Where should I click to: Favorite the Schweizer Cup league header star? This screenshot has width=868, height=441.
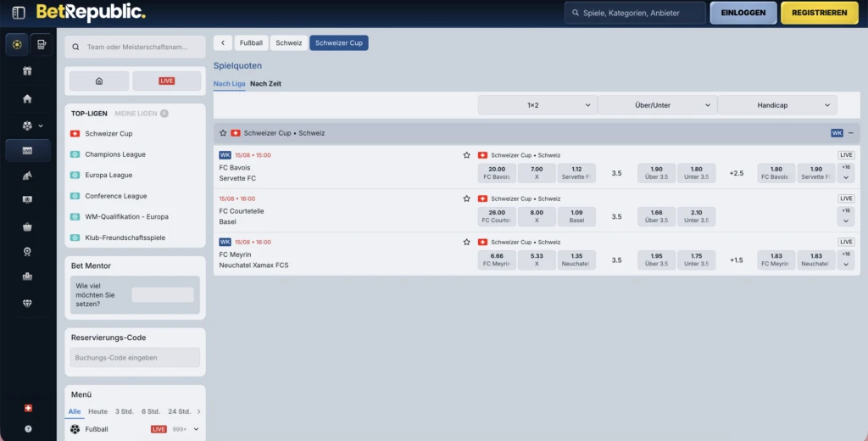click(223, 133)
